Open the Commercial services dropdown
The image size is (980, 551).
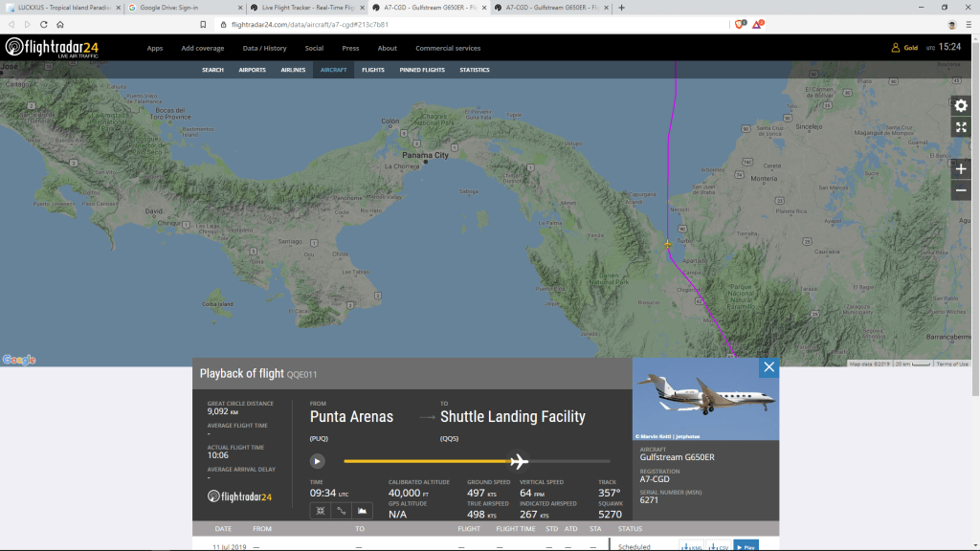click(448, 48)
